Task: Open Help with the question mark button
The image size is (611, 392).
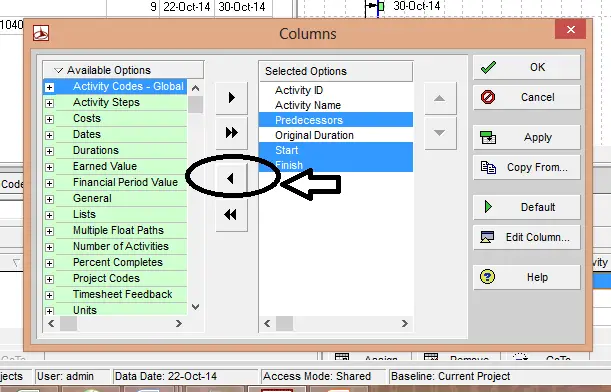Action: 526,277
